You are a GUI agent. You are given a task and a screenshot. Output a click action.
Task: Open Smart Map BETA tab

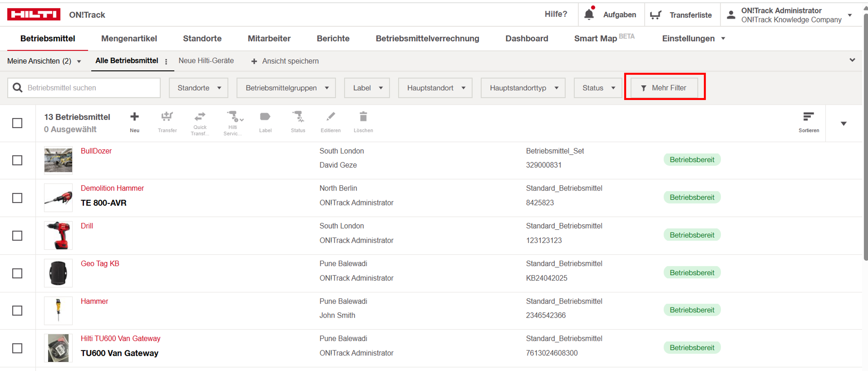coord(604,38)
